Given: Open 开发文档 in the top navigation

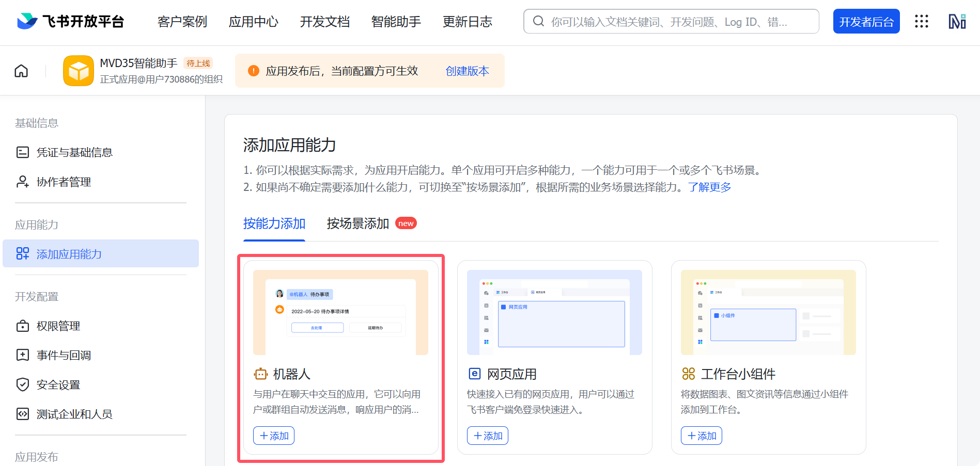Looking at the screenshot, I should (325, 22).
